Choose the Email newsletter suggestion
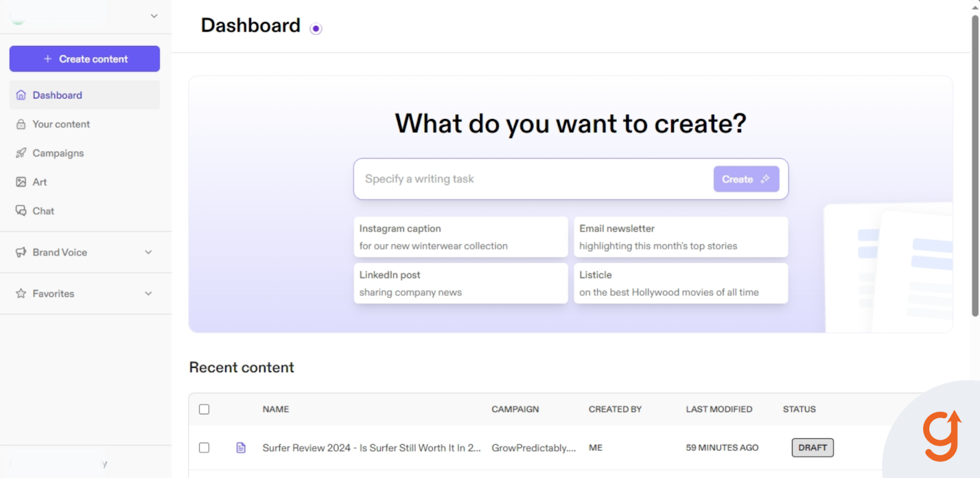The height and width of the screenshot is (478, 980). [680, 237]
